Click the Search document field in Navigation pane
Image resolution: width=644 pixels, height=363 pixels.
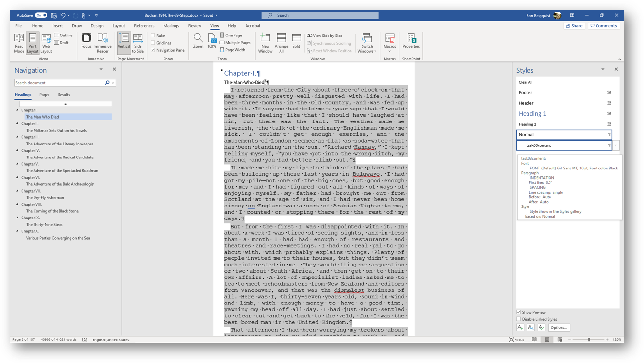point(53,83)
